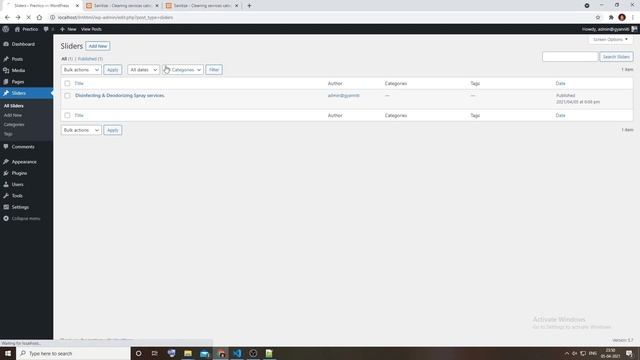Viewport: 640px width, 360px height.
Task: Click the Plugins plug icon
Action: 6,173
